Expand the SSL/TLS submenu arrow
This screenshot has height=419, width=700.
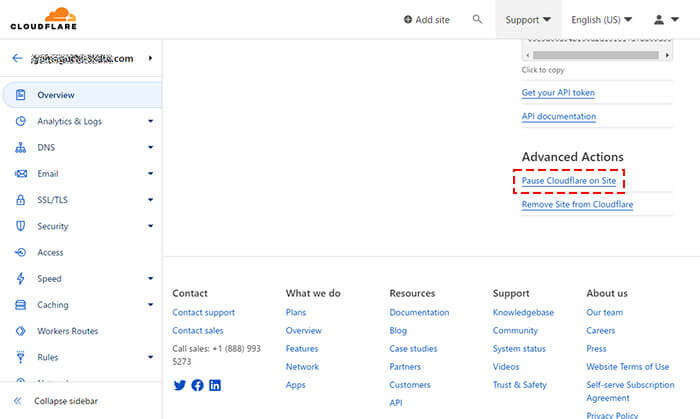coord(150,199)
